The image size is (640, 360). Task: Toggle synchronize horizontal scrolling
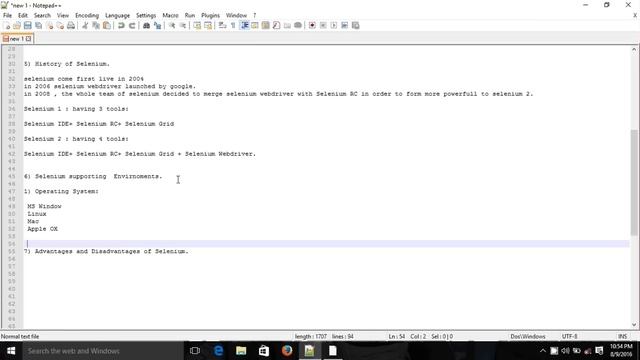208,26
